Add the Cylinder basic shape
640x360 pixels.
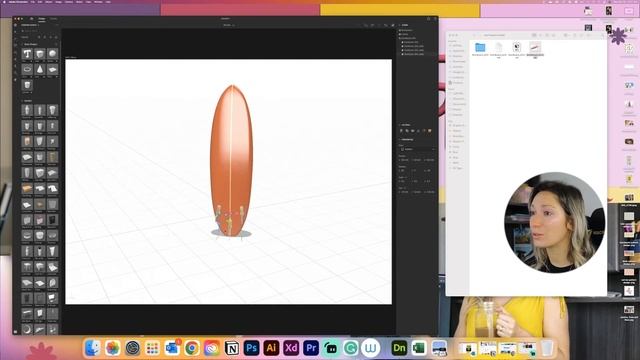[x=27, y=85]
